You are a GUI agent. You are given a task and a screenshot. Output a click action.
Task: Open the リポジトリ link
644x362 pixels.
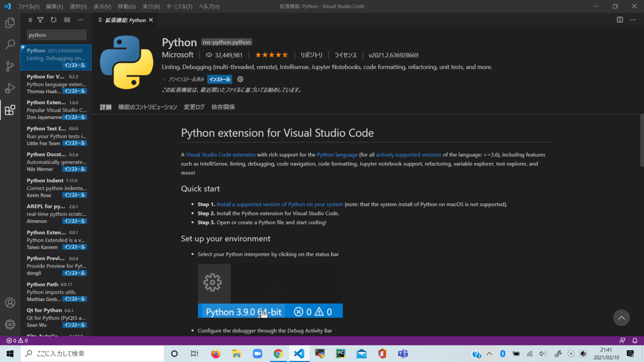pos(312,55)
